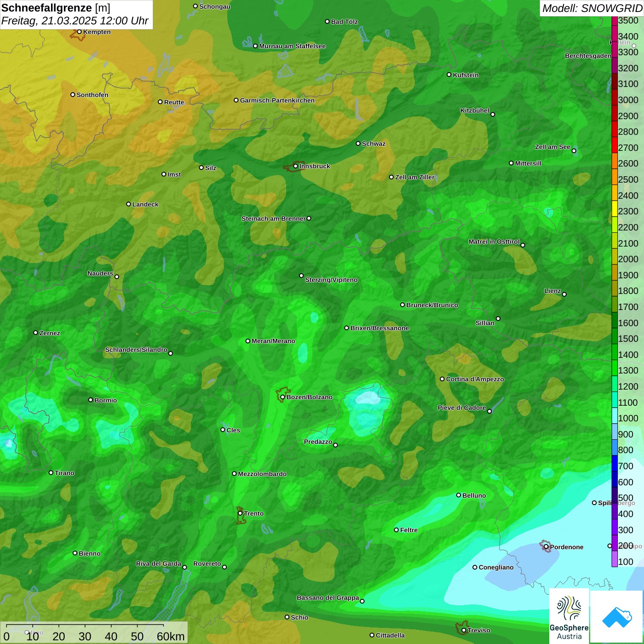Click the Bad Tölz label
The image size is (644, 644).
(345, 22)
